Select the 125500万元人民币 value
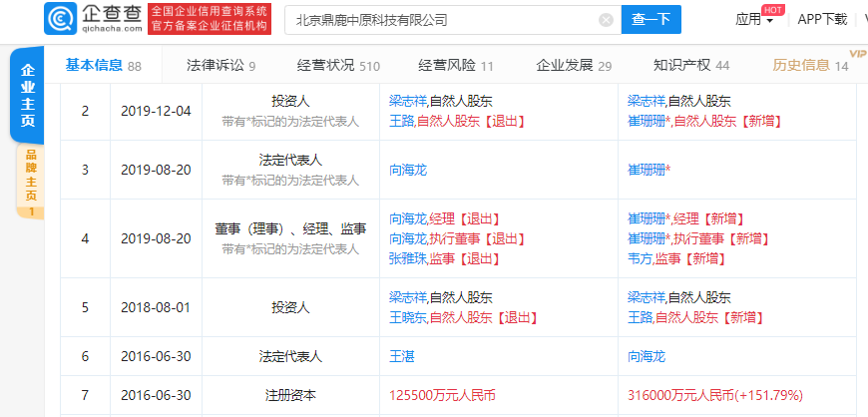Viewport: 868px width, 417px height. pyautogui.click(x=442, y=395)
